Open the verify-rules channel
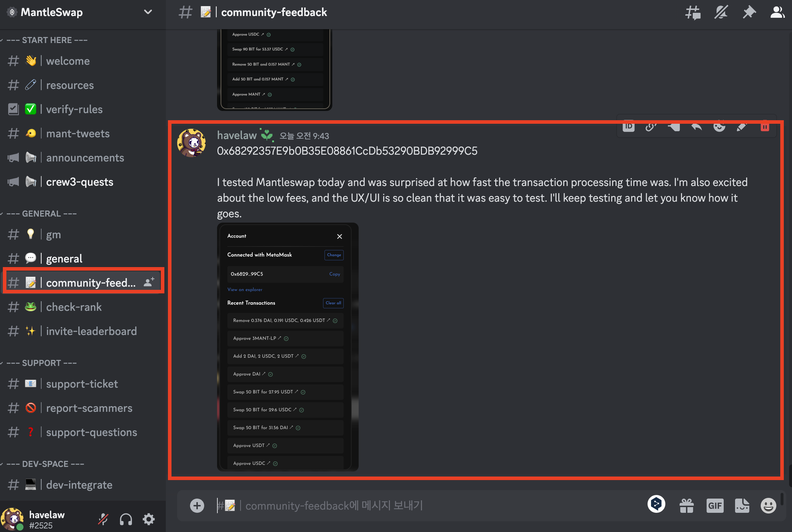The height and width of the screenshot is (532, 792). pyautogui.click(x=83, y=109)
